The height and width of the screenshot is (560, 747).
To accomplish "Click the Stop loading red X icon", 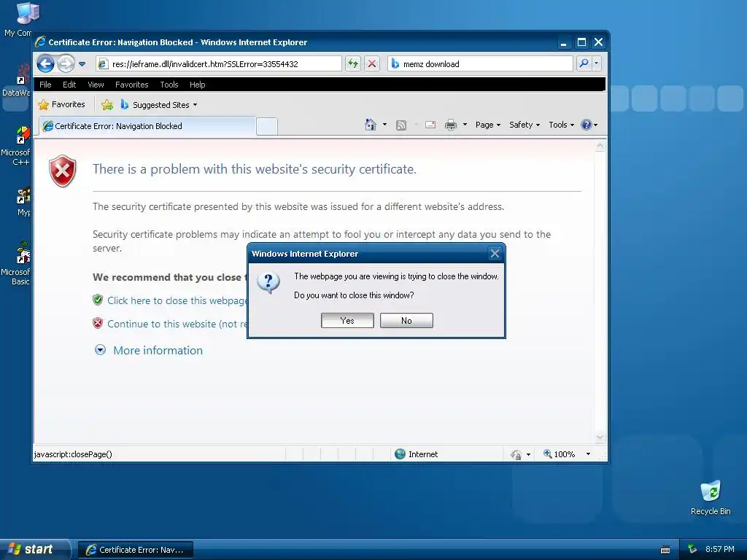I will pyautogui.click(x=372, y=63).
